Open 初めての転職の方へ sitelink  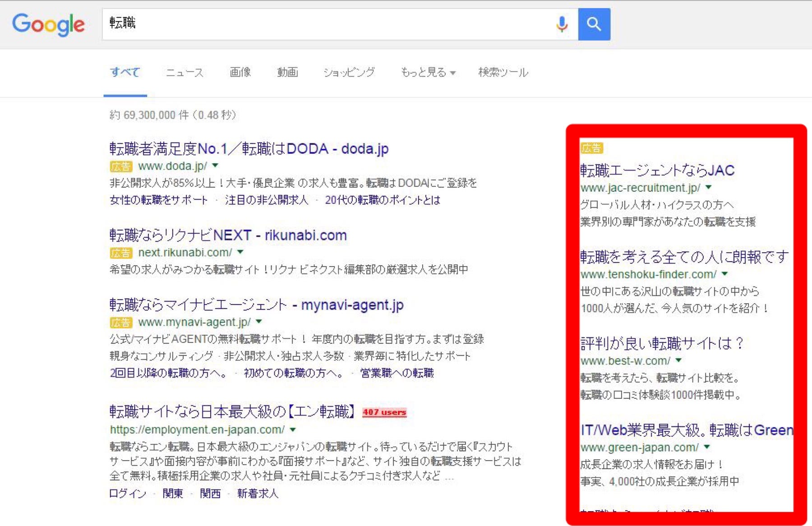294,373
